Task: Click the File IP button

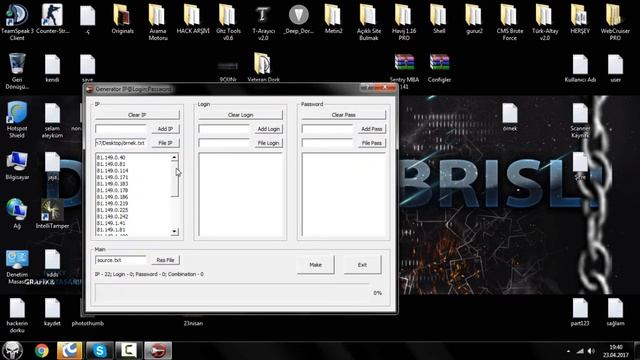Action: (165, 143)
